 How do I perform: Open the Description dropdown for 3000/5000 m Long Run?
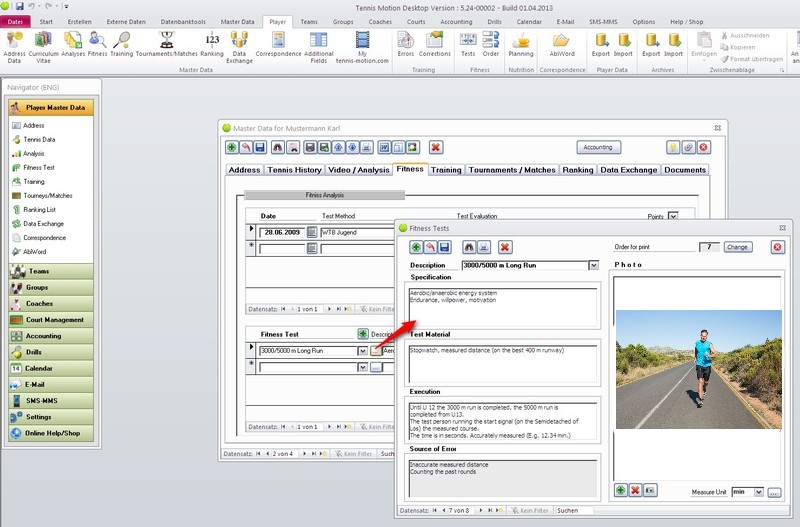[x=594, y=265]
